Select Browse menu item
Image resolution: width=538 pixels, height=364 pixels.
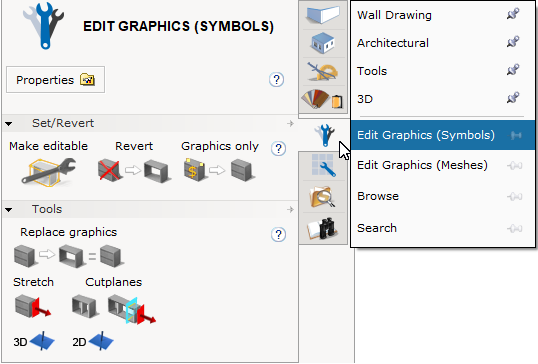[443, 196]
